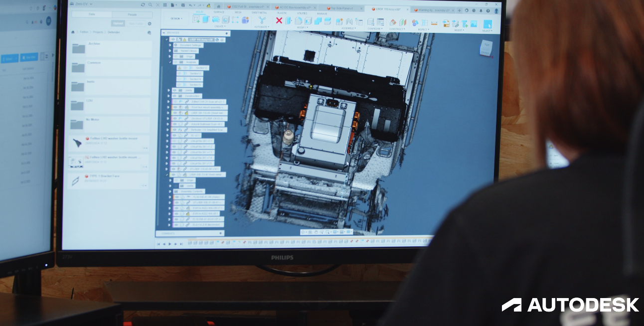Open the new design tab plus button
Screen dimensions: 644x326
460,10
